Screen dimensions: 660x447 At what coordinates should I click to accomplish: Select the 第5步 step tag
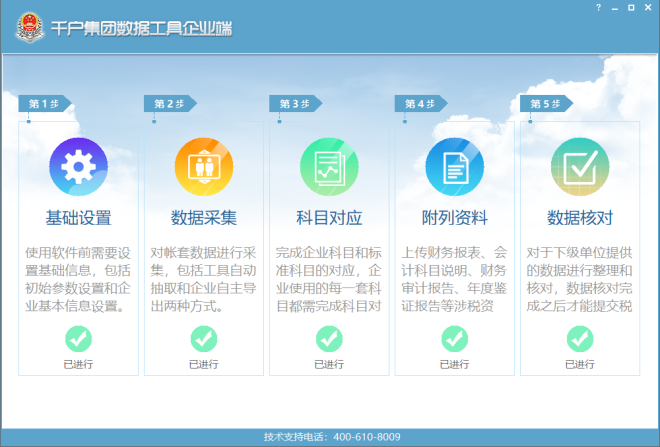coord(545,104)
